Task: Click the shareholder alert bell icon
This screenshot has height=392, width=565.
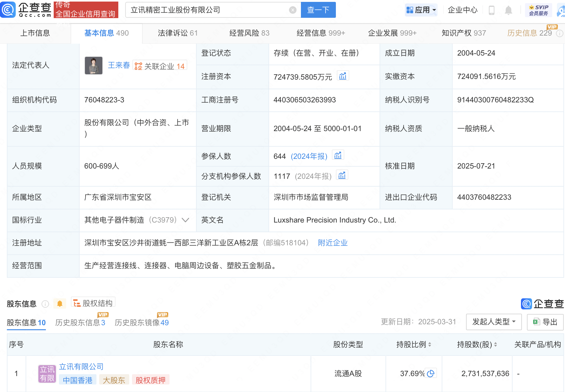Action: pyautogui.click(x=60, y=304)
